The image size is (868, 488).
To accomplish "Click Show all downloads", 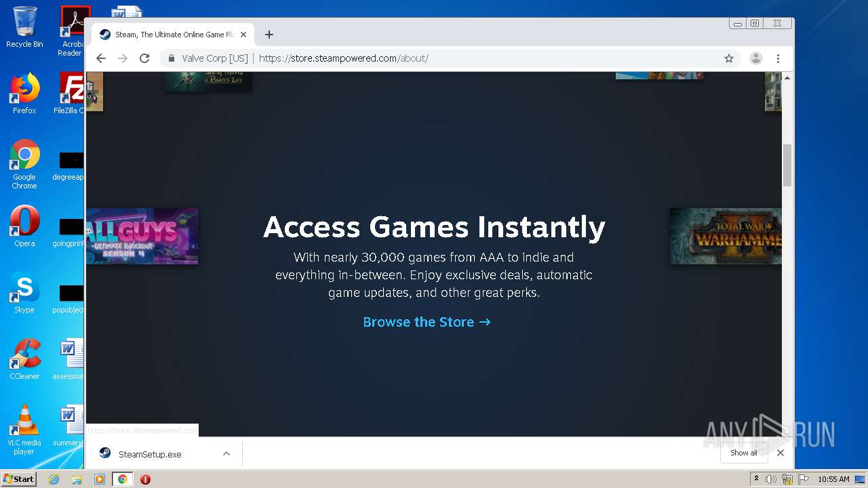I will click(x=744, y=453).
